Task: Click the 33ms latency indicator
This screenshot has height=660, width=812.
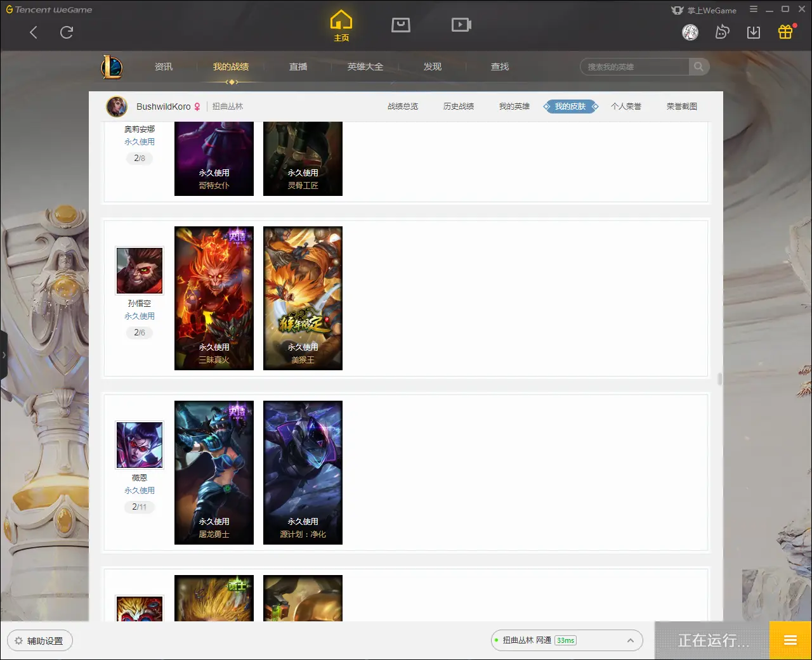Action: tap(565, 640)
